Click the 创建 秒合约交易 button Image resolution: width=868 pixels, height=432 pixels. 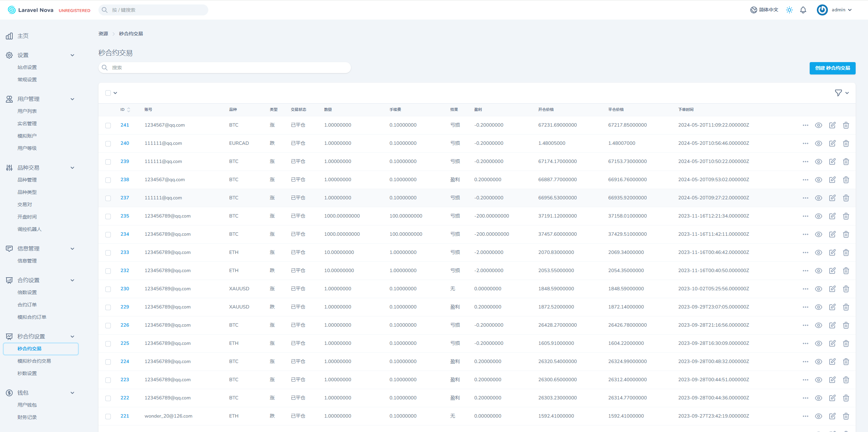pos(832,68)
